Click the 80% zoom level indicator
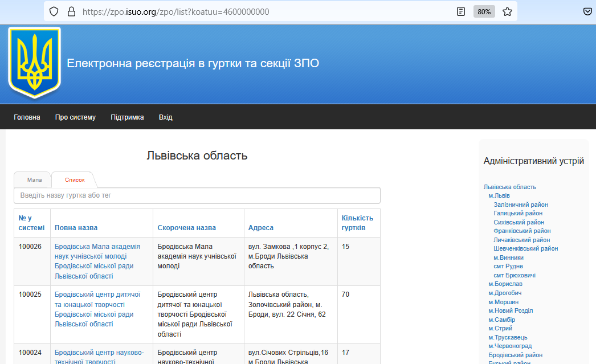This screenshot has height=364, width=596. (484, 11)
